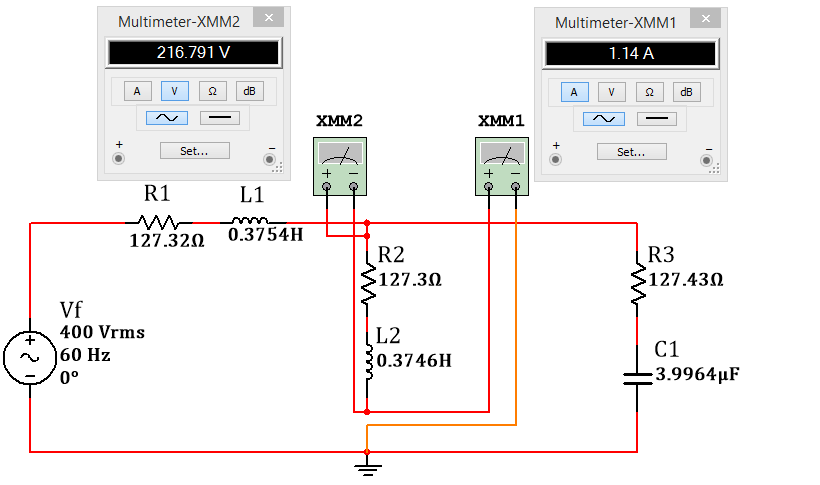Click the R2 reference label
This screenshot has width=820, height=485.
pyautogui.click(x=391, y=255)
